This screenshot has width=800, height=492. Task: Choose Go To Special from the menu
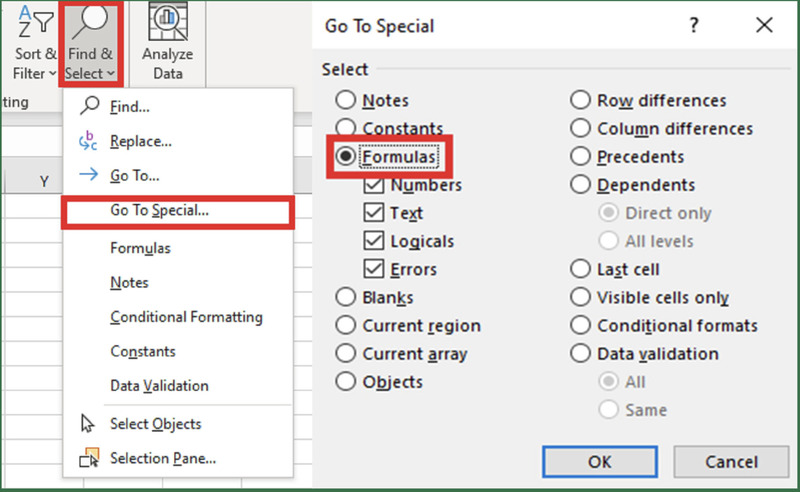(159, 211)
